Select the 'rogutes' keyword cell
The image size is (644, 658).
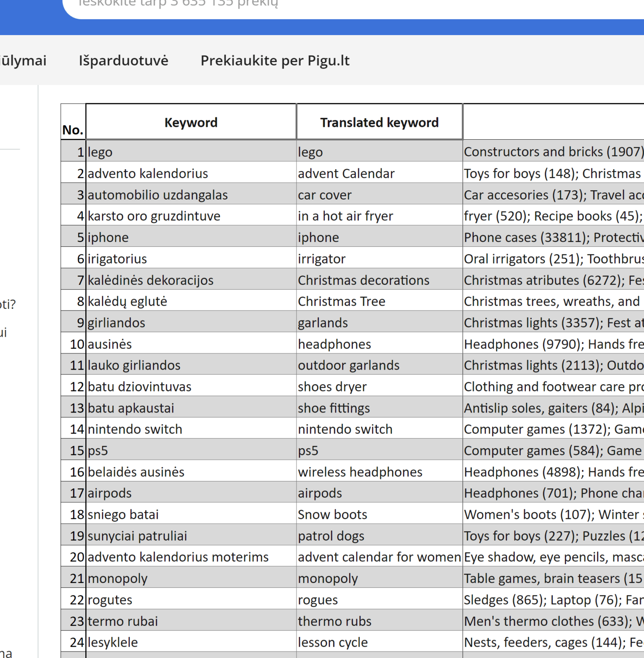click(191, 599)
